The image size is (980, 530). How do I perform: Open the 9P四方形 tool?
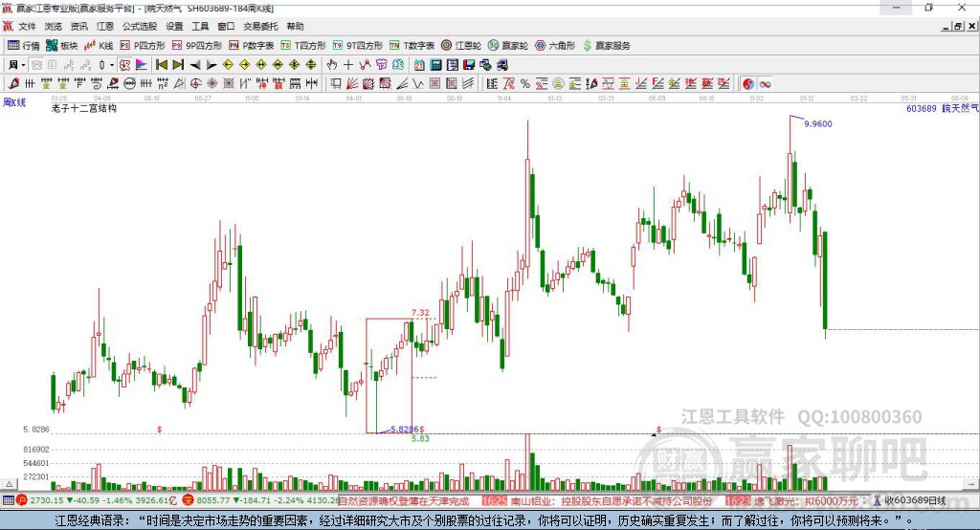coord(197,46)
